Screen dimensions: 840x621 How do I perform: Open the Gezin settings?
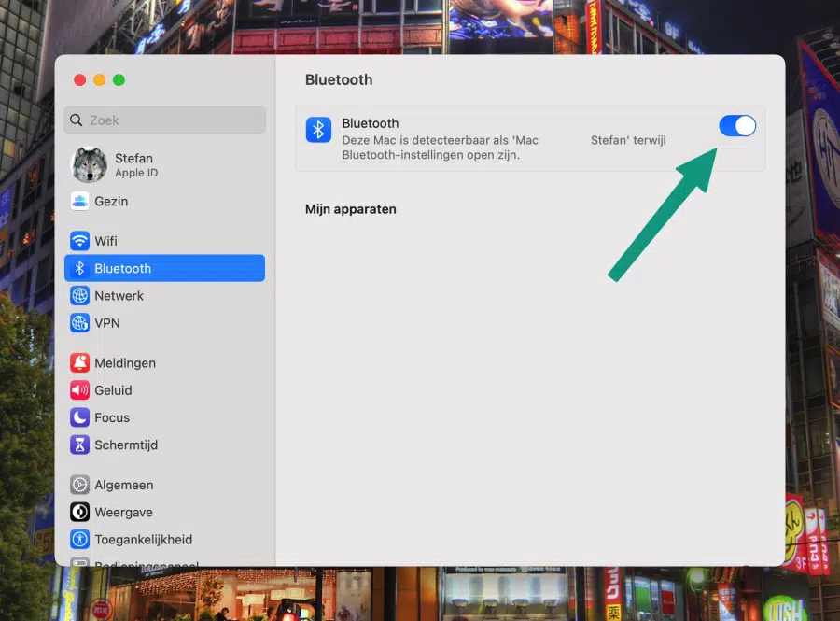pos(164,201)
